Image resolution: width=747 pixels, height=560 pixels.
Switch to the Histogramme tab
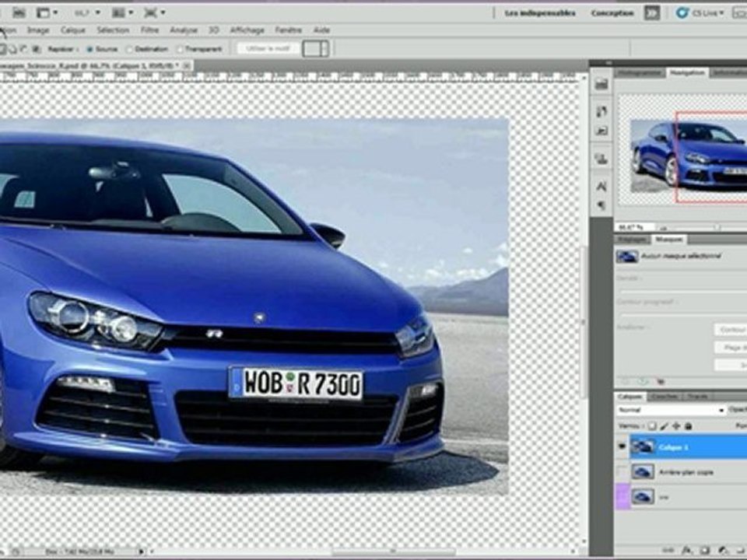click(x=640, y=72)
